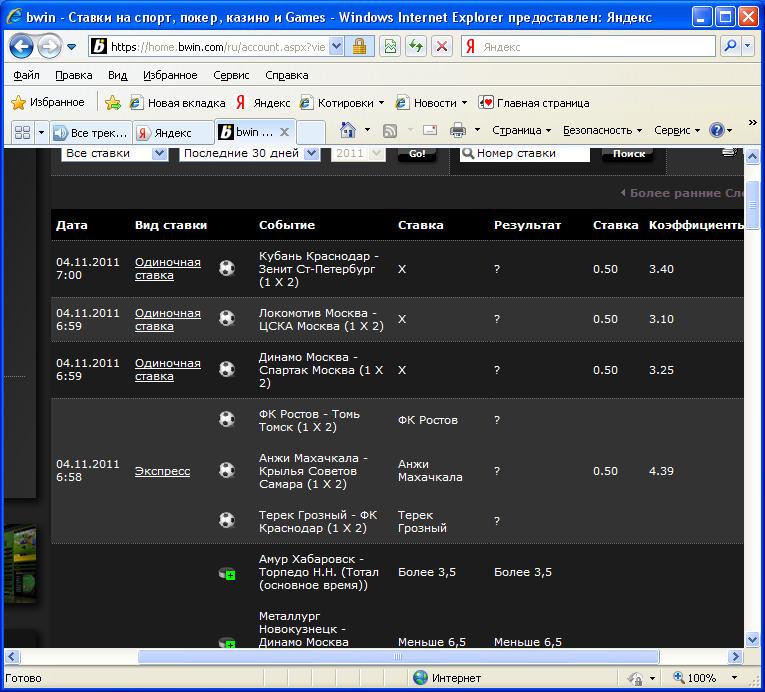The height and width of the screenshot is (692, 765).
Task: Open the Вид menu
Action: [x=118, y=75]
